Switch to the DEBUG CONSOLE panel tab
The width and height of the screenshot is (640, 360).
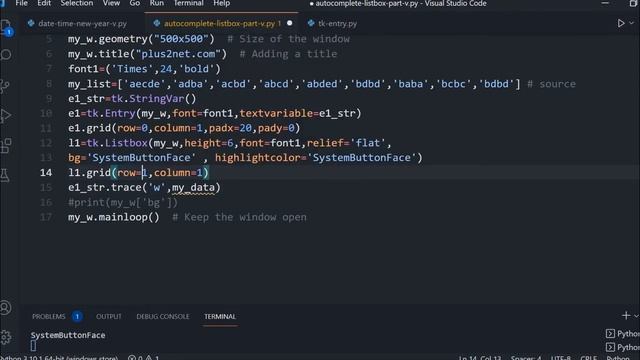pyautogui.click(x=163, y=316)
